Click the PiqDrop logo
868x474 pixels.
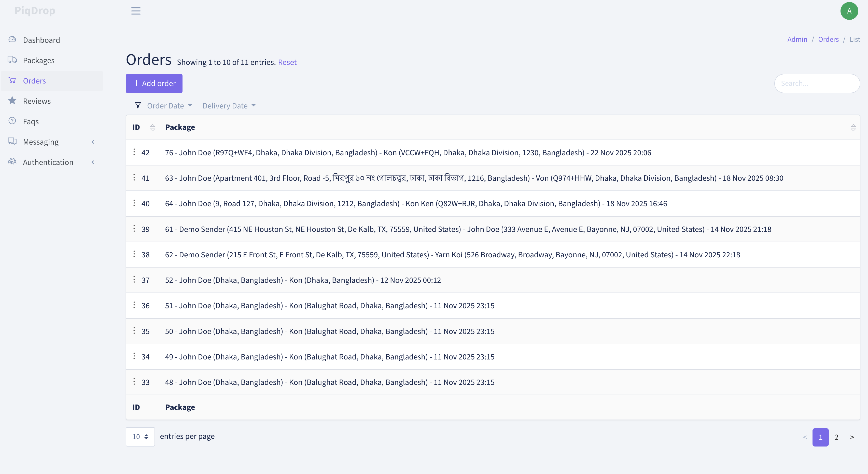35,11
